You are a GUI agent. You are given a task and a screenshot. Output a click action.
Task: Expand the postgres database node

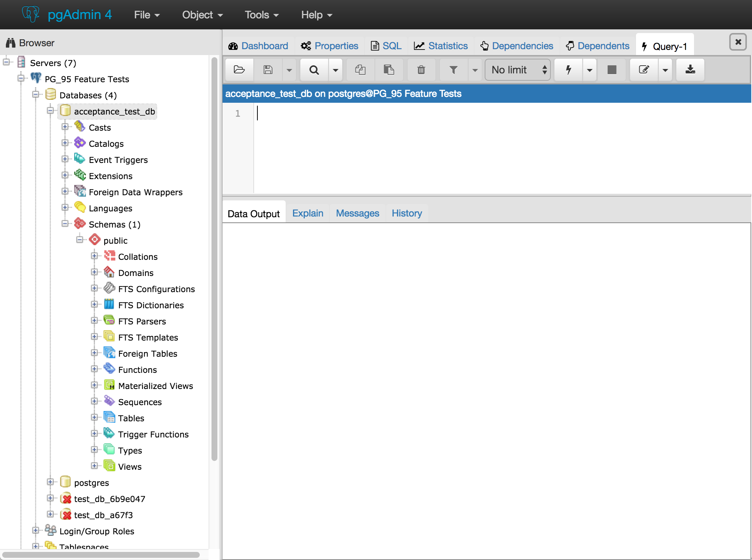pos(50,482)
